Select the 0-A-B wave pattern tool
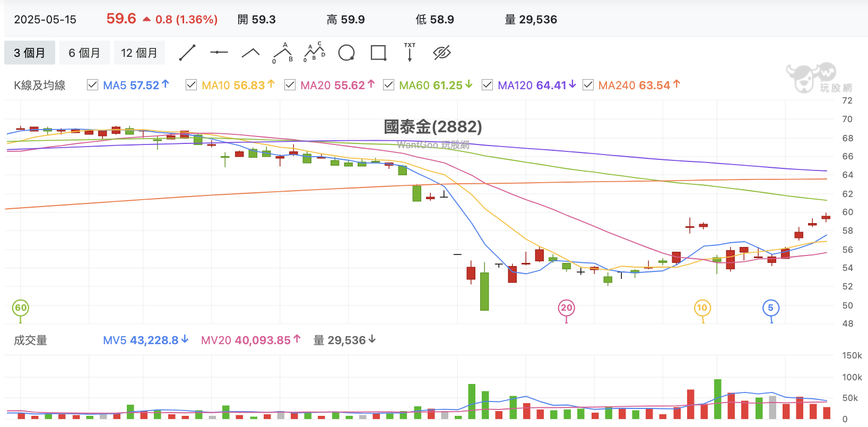Image resolution: width=868 pixels, height=427 pixels. tap(283, 53)
